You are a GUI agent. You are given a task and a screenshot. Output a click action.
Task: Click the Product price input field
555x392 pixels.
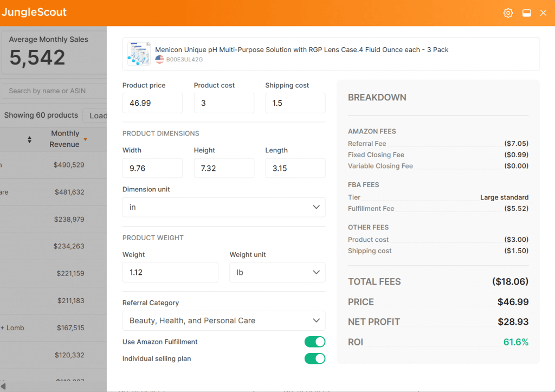click(x=152, y=103)
